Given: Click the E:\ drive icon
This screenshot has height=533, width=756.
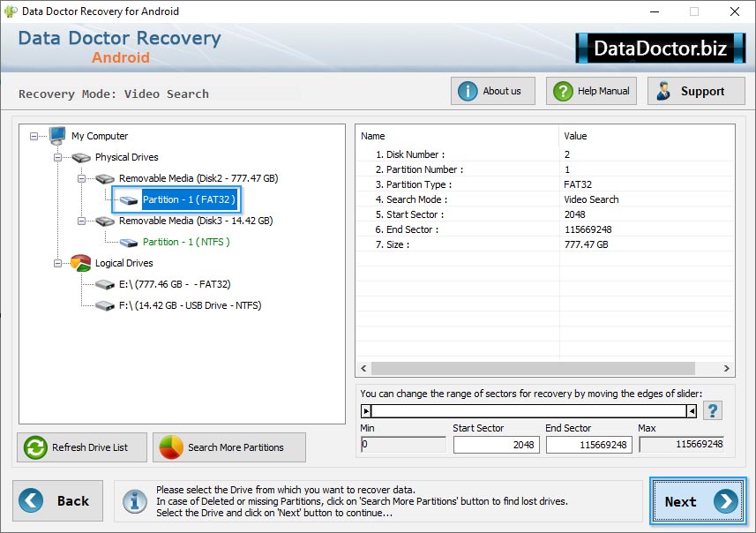Looking at the screenshot, I should (105, 284).
